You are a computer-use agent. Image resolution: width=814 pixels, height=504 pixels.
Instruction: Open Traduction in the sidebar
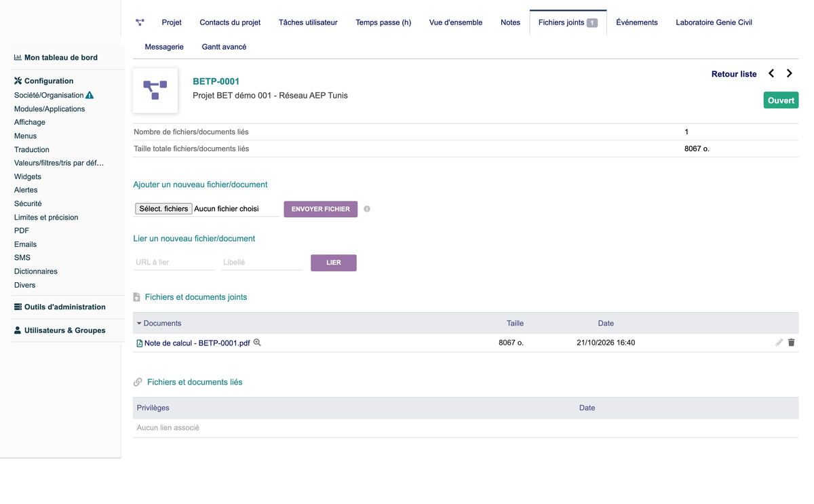pyautogui.click(x=32, y=149)
